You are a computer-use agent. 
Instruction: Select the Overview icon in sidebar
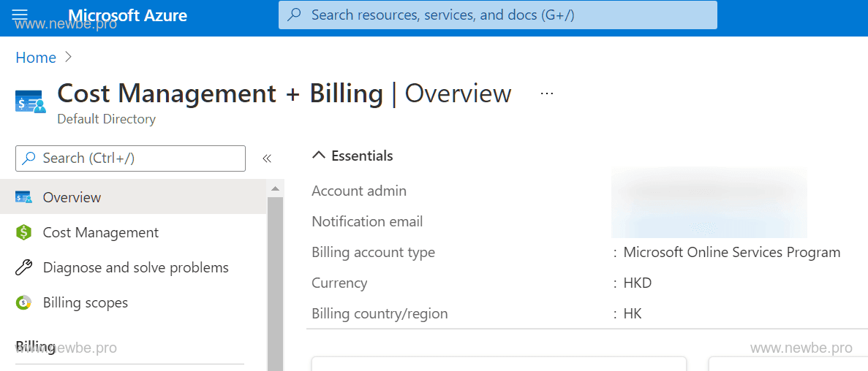23,197
